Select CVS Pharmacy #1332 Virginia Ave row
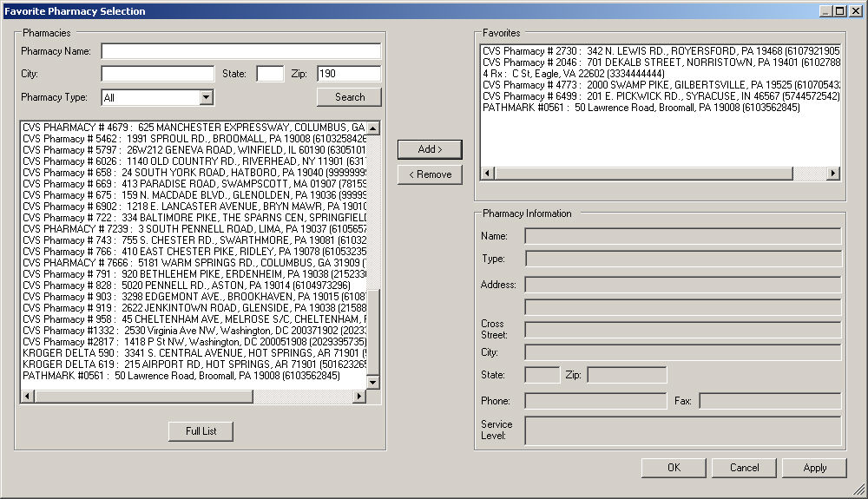 [194, 331]
